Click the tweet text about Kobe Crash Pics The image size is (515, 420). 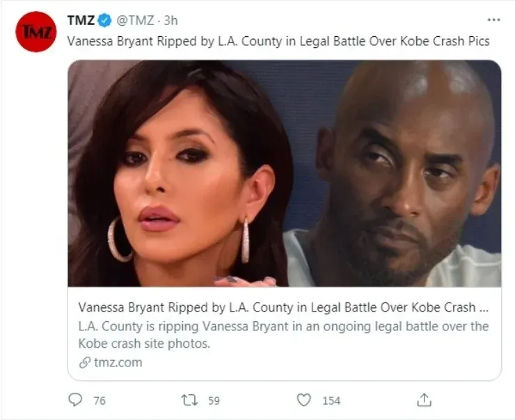coord(278,41)
